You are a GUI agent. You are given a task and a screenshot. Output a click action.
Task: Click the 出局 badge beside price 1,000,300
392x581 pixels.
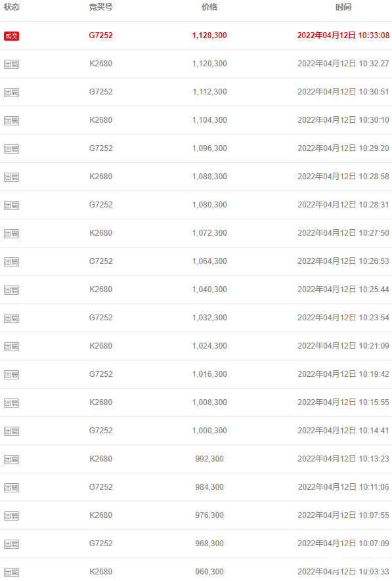11,431
